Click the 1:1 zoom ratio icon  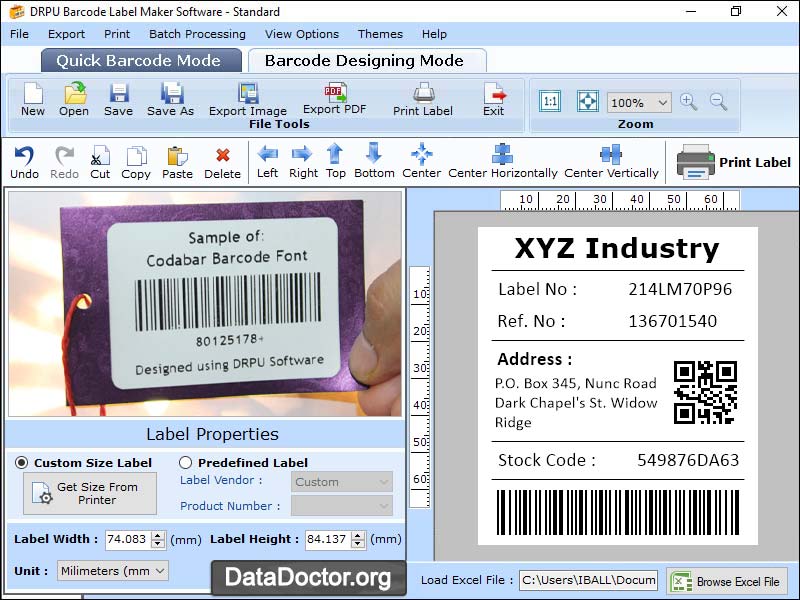click(x=549, y=101)
